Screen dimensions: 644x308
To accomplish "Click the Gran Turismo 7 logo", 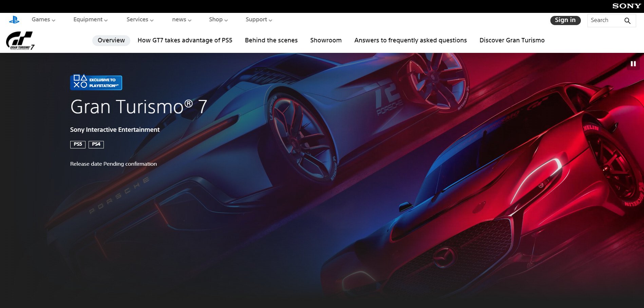I will click(20, 41).
